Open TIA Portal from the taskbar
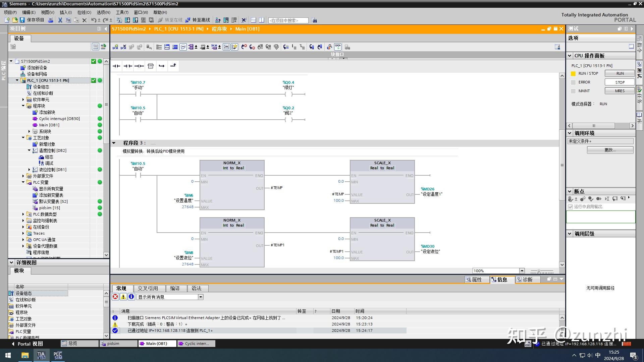The width and height of the screenshot is (644, 362). (41, 355)
